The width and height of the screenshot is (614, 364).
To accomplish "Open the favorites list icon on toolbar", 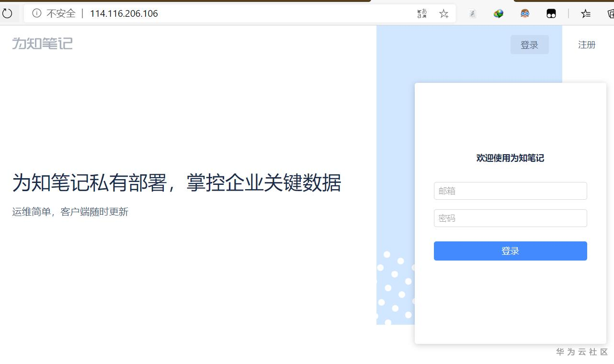I will [x=585, y=13].
